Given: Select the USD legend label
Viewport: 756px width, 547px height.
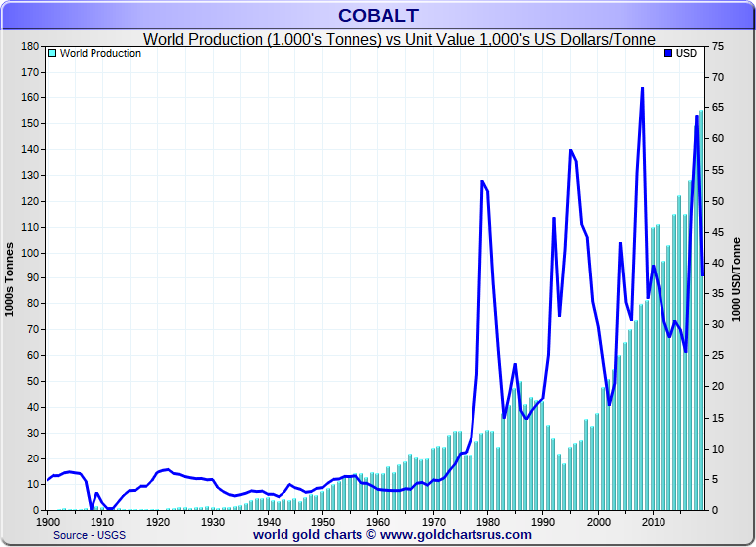Looking at the screenshot, I should (x=686, y=53).
